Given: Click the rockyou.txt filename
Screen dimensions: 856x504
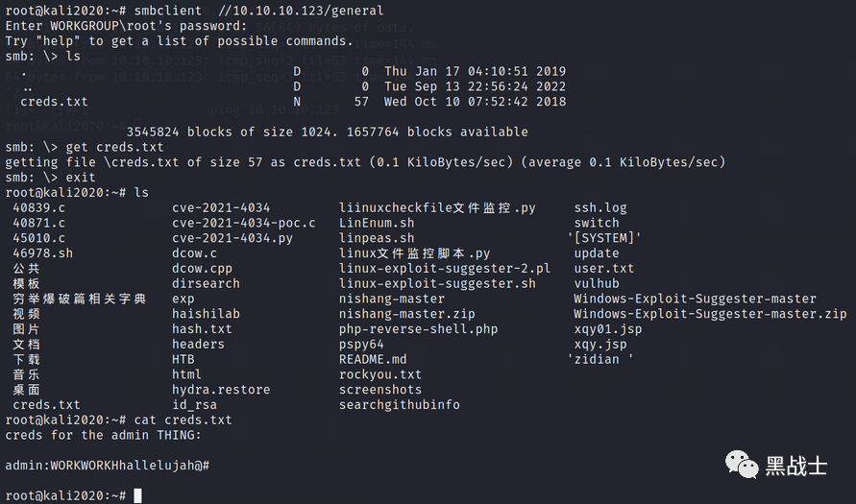Looking at the screenshot, I should tap(379, 374).
